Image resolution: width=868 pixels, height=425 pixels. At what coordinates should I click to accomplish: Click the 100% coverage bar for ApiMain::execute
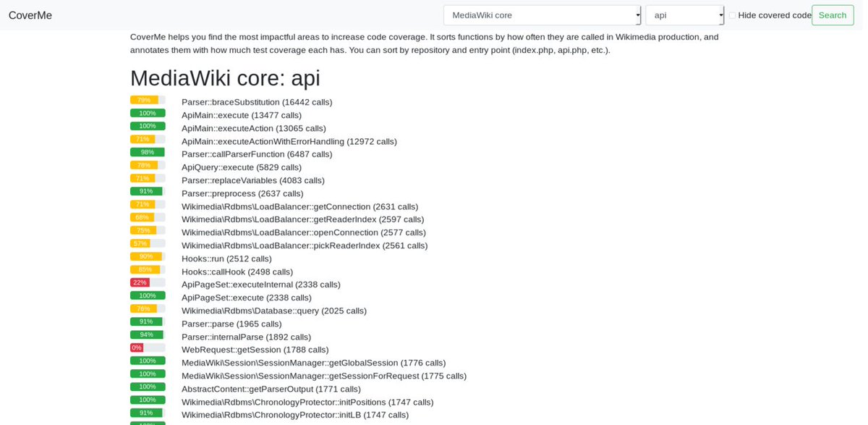tap(148, 113)
